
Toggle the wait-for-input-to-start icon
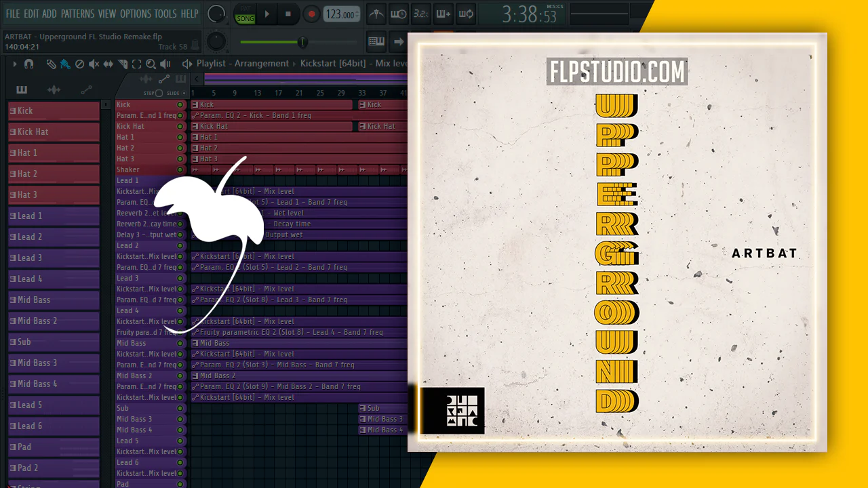(x=399, y=14)
